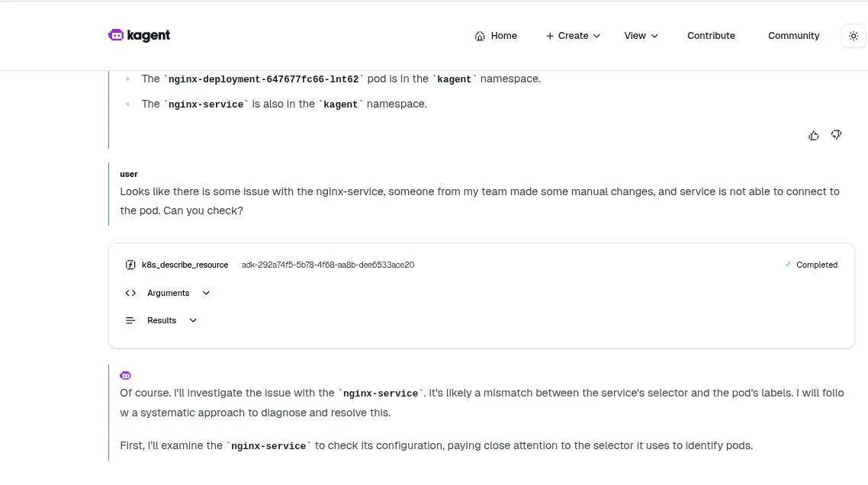Toggle the light/dark theme sun button
Viewport: 868px width, 485px height.
point(854,36)
